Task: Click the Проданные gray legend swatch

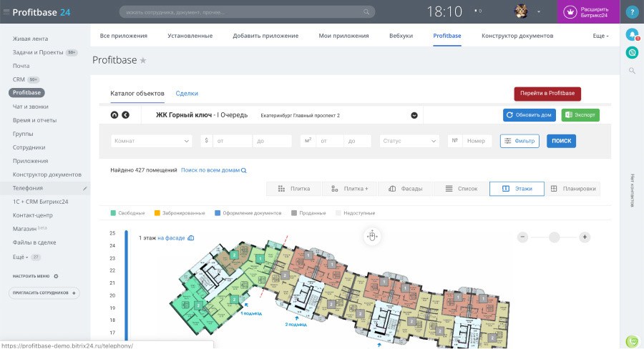Action: pyautogui.click(x=294, y=213)
